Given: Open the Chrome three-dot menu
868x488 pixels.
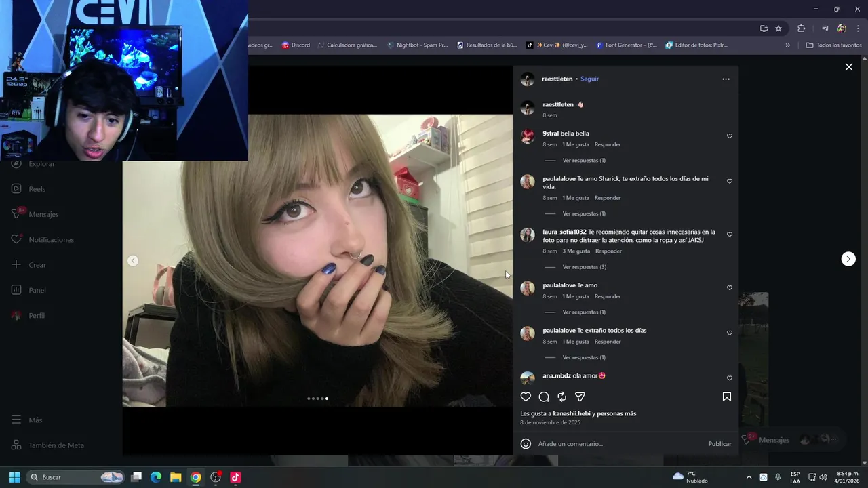Looking at the screenshot, I should (x=859, y=28).
